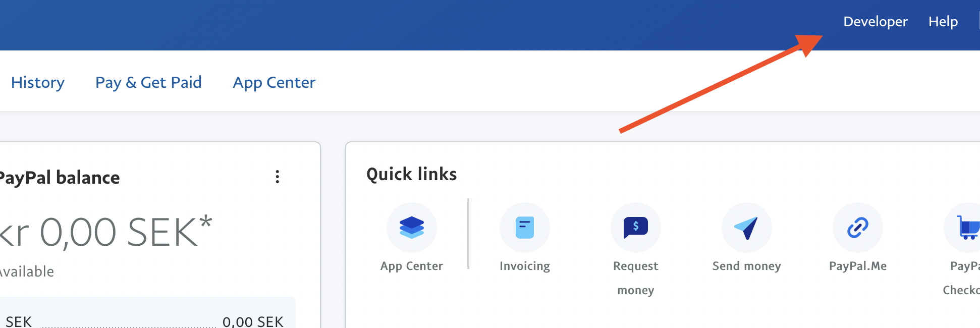Click the SEK currency row label

coord(19,321)
